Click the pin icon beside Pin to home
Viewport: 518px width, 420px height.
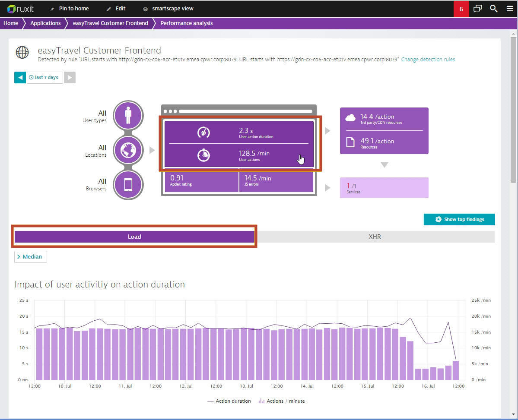pyautogui.click(x=52, y=9)
